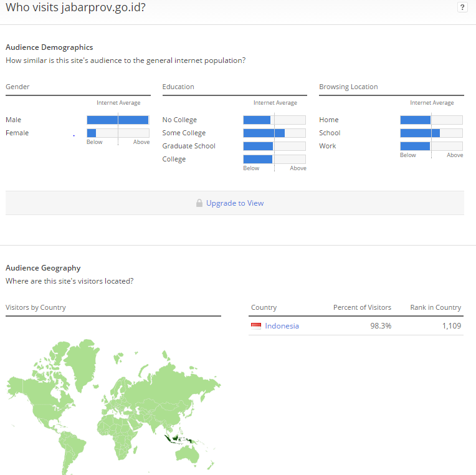Click the No College education bar
476x475 pixels.
pyautogui.click(x=274, y=120)
